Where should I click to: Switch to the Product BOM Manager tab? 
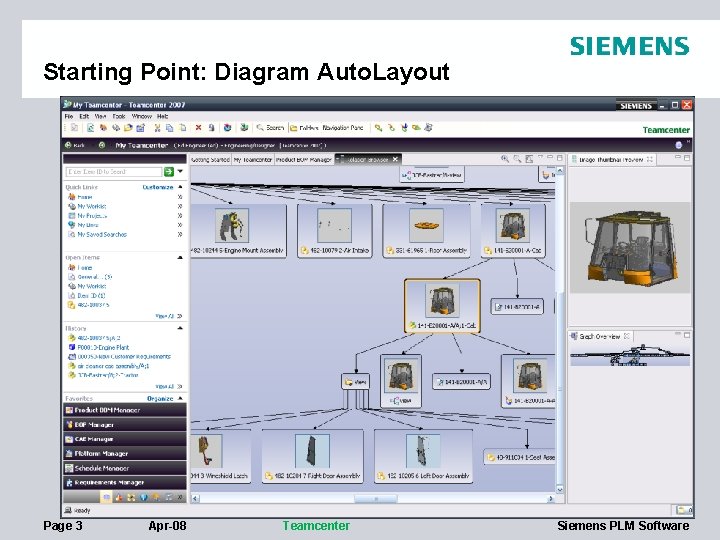(x=304, y=159)
